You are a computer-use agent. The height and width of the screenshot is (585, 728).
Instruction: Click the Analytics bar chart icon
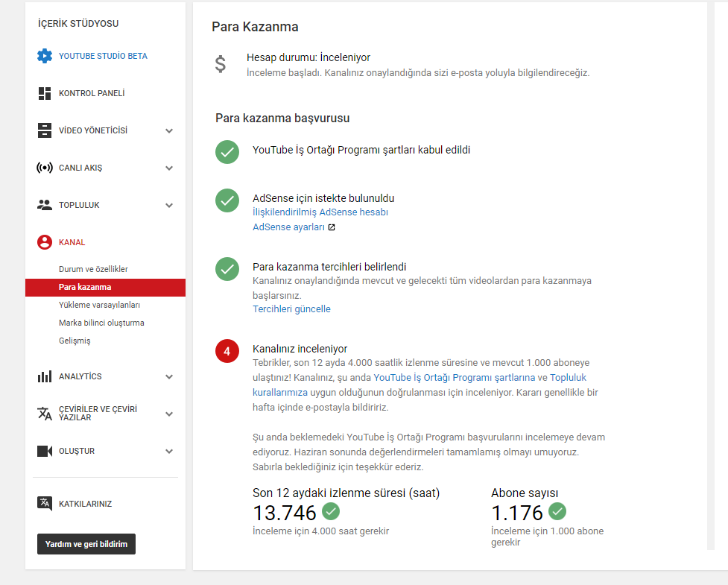point(45,376)
